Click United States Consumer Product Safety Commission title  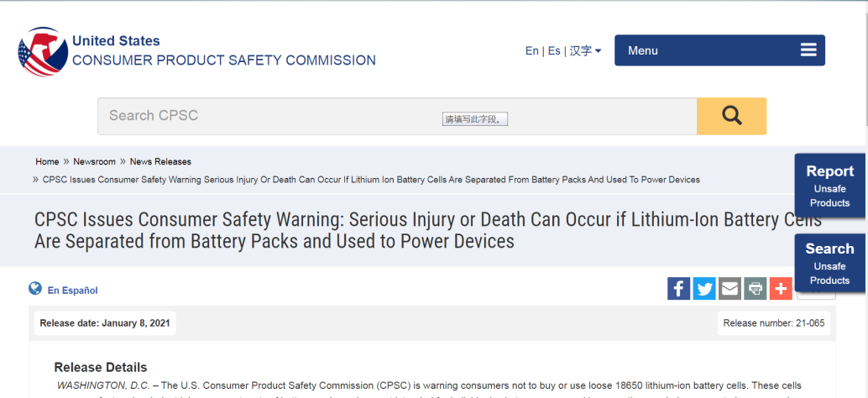(223, 50)
